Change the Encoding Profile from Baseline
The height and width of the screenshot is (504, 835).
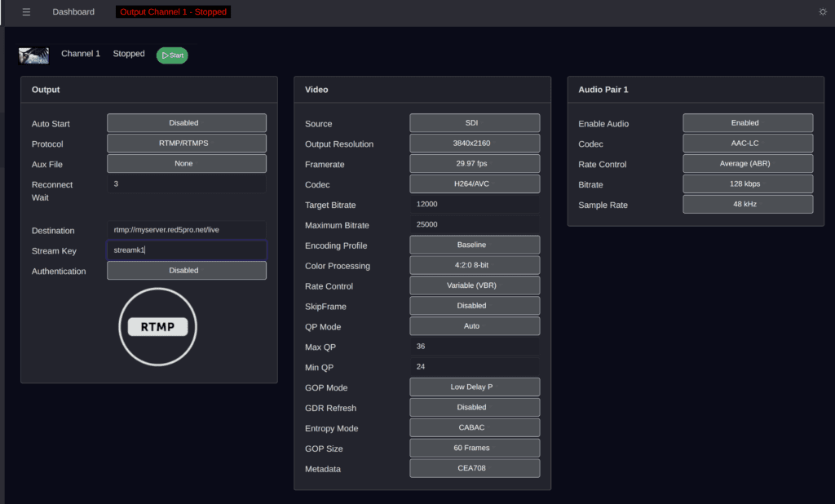click(474, 245)
